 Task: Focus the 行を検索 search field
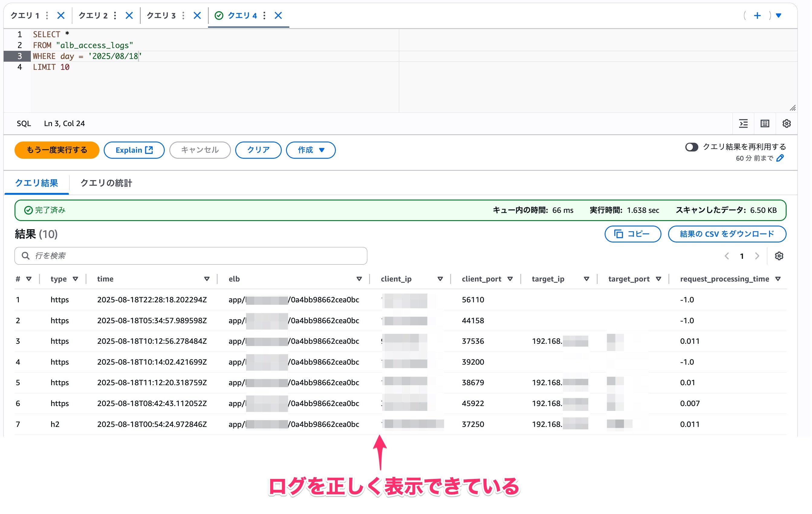[x=191, y=256]
